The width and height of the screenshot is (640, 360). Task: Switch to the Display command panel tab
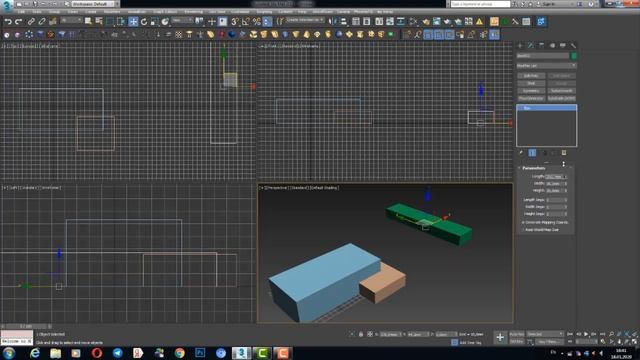[562, 45]
